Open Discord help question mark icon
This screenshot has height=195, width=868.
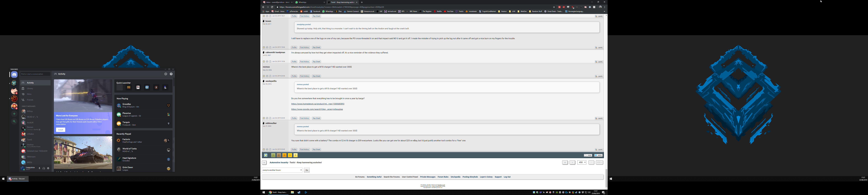(171, 74)
